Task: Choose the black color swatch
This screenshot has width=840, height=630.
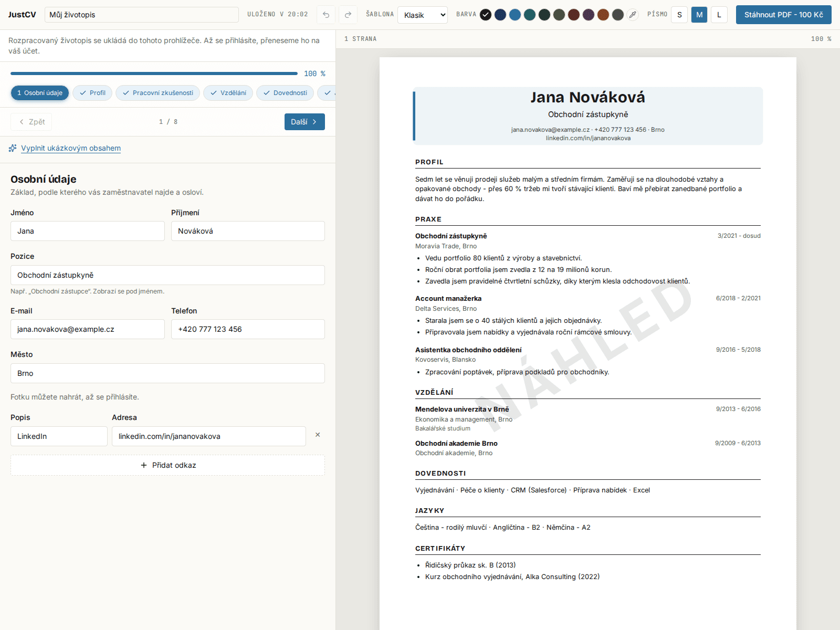Action: coord(486,15)
